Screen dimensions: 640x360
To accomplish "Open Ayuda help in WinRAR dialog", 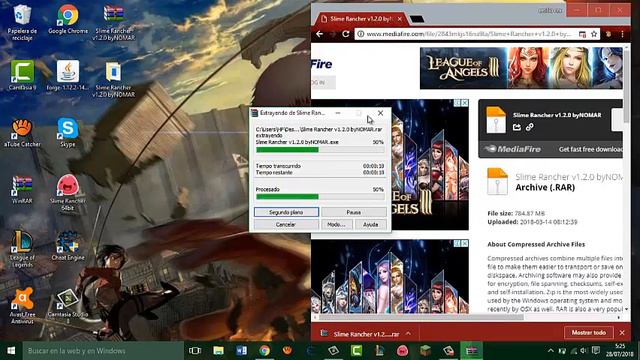I will pos(370,224).
